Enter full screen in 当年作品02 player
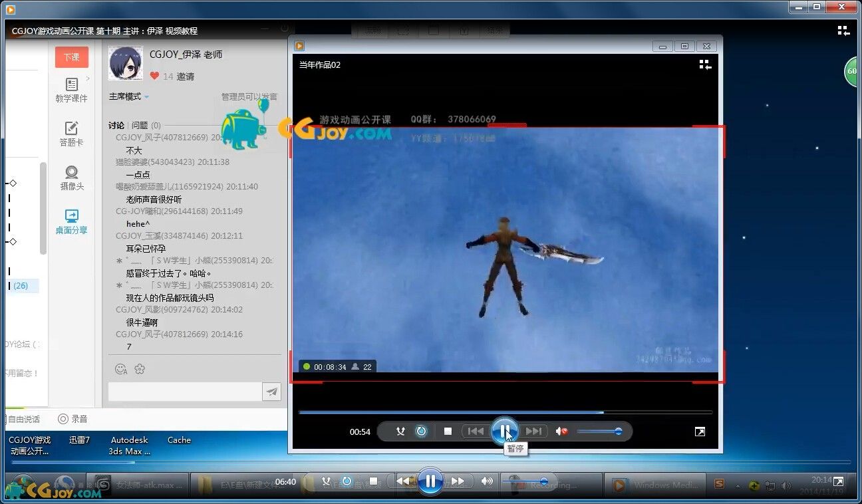Image resolution: width=862 pixels, height=504 pixels. pyautogui.click(x=700, y=432)
